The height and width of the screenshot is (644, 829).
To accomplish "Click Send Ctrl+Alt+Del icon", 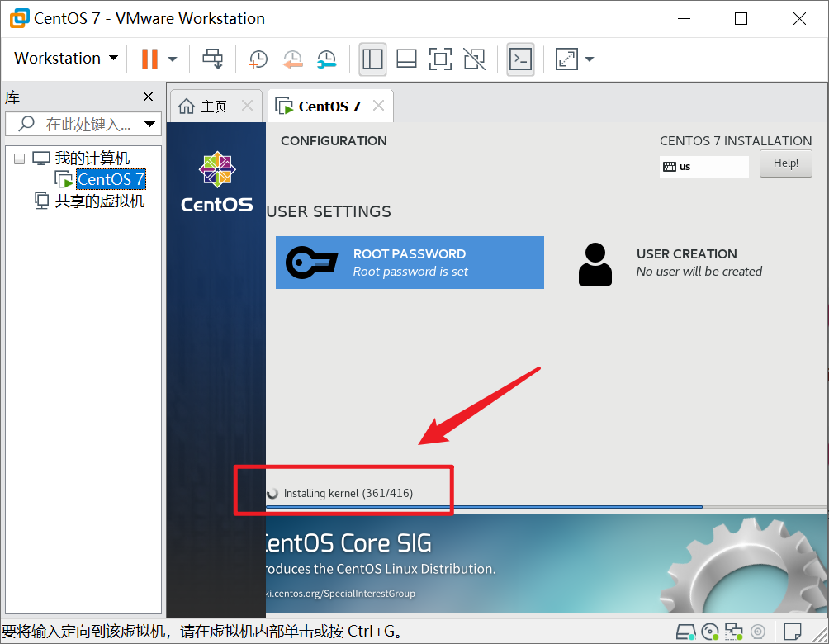I will click(x=213, y=59).
